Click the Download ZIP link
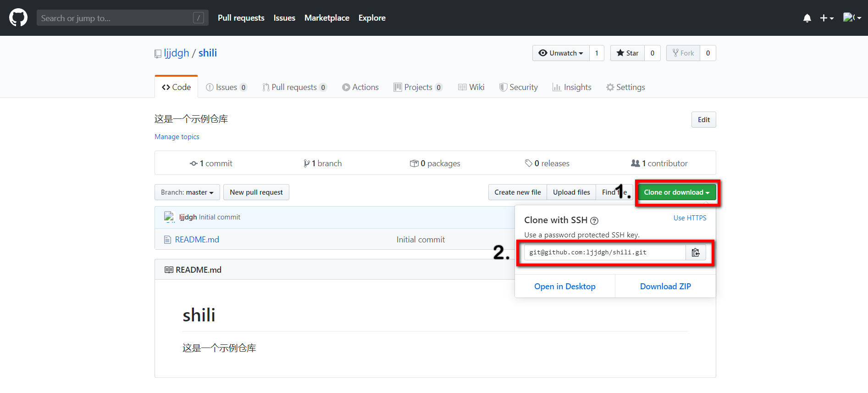 [665, 286]
